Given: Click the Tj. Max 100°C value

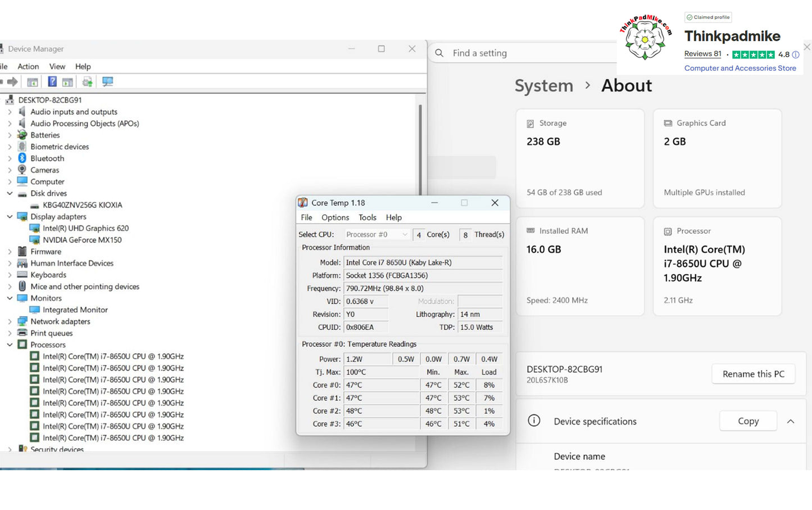Looking at the screenshot, I should [382, 372].
